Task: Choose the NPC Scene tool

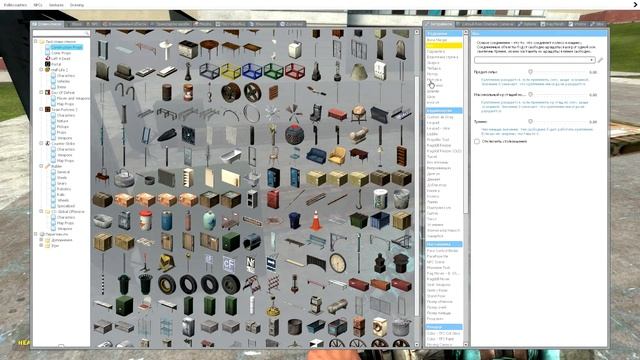Action: click(436, 262)
